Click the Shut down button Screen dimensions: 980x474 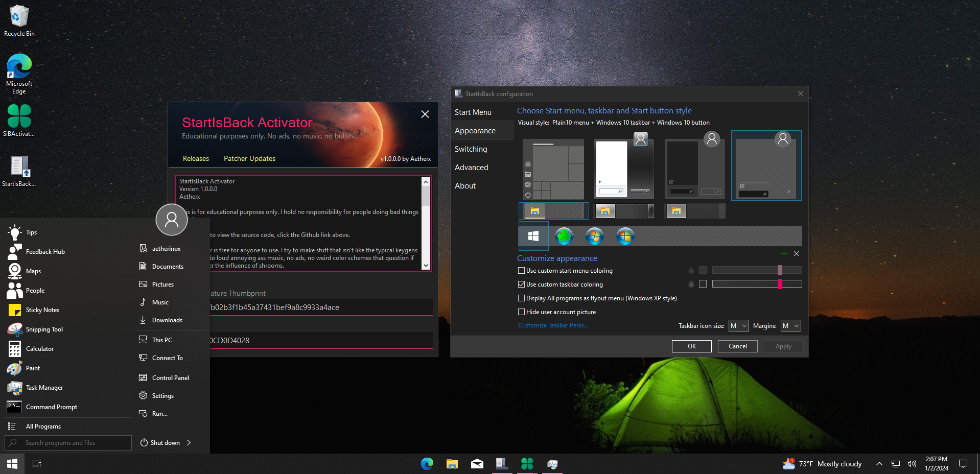click(x=160, y=443)
